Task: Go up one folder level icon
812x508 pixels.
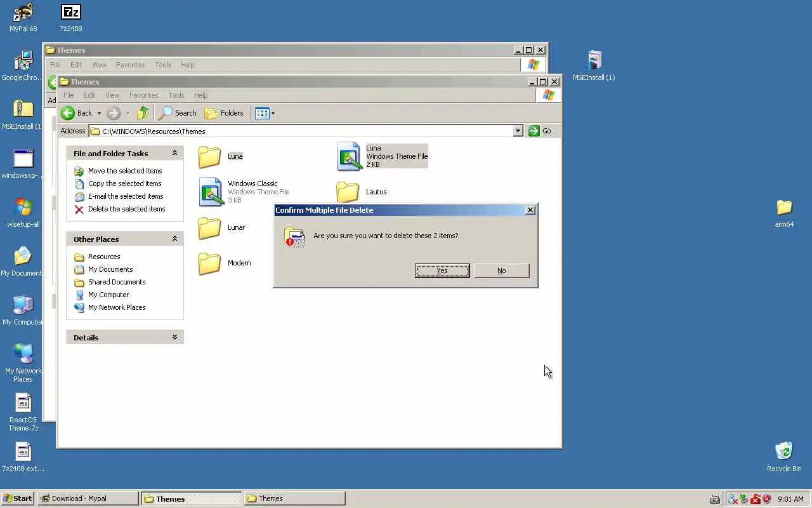Action: click(x=143, y=113)
